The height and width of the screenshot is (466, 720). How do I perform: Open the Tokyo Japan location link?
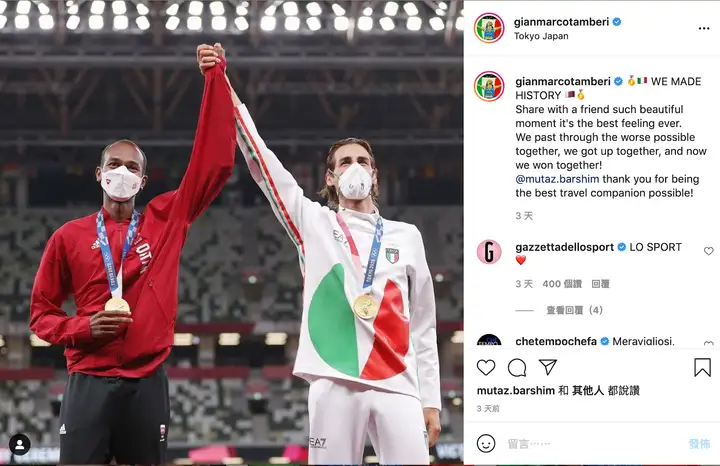coord(541,36)
